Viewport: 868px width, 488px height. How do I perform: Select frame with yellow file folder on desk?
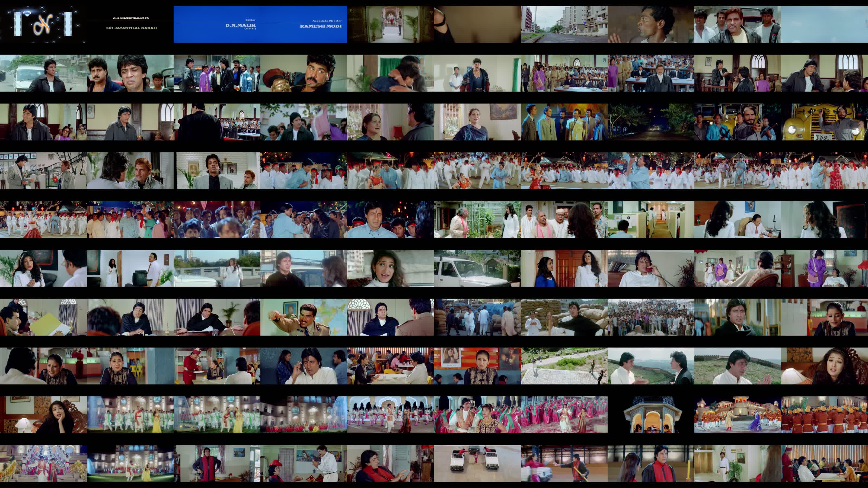(43, 317)
